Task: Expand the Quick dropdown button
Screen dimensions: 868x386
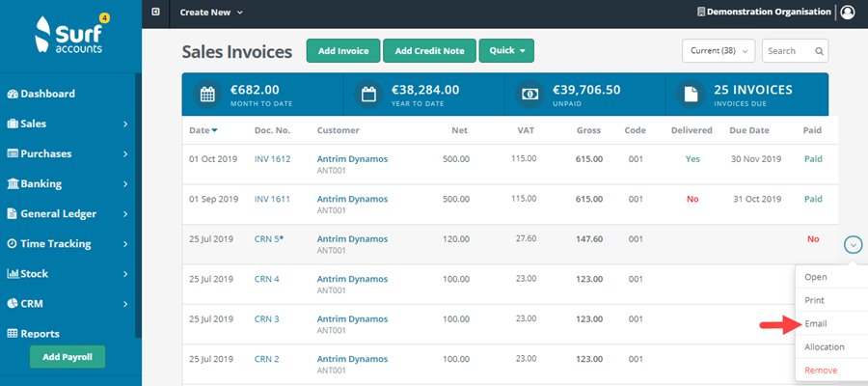Action: 505,51
